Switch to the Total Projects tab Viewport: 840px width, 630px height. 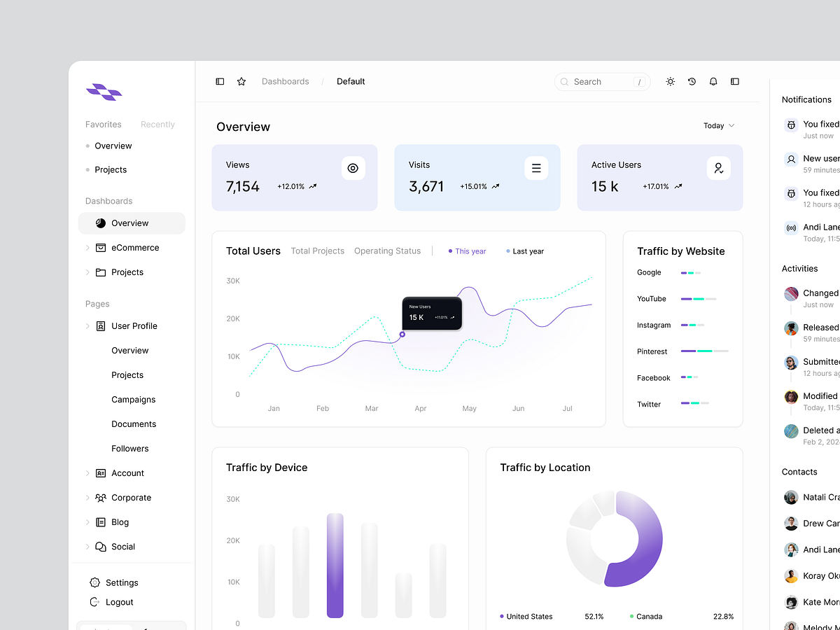click(x=318, y=251)
